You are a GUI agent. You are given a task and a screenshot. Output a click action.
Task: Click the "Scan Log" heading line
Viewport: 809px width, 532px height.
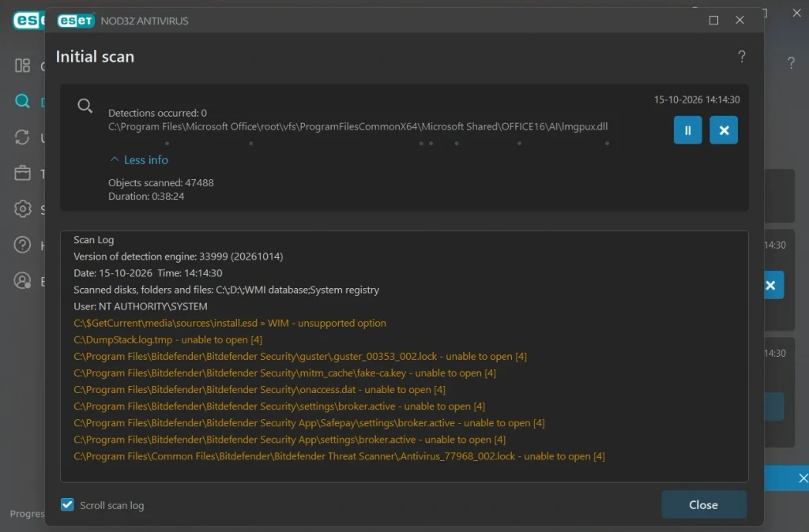click(94, 240)
